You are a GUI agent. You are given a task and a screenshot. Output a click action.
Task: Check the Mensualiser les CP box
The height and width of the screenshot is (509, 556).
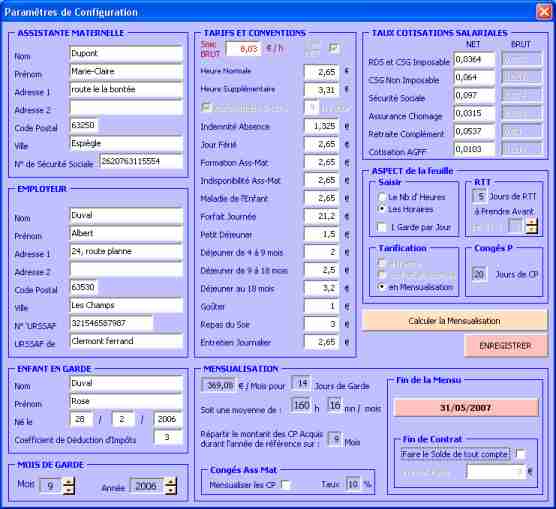tap(285, 484)
